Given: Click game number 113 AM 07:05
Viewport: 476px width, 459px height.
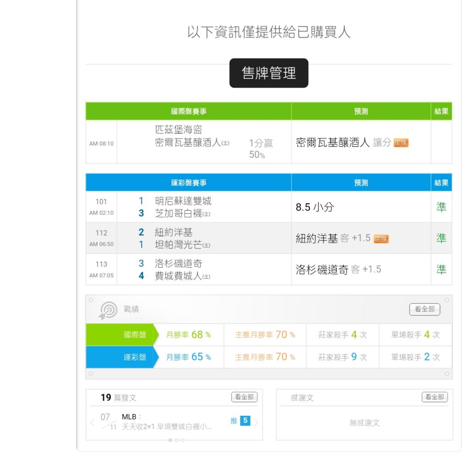Looking at the screenshot, I should (101, 269).
